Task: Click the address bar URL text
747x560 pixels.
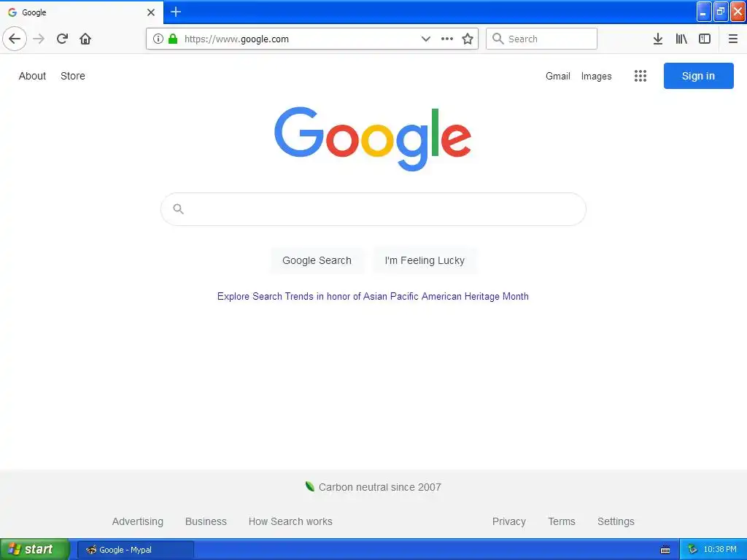Action: coord(236,39)
